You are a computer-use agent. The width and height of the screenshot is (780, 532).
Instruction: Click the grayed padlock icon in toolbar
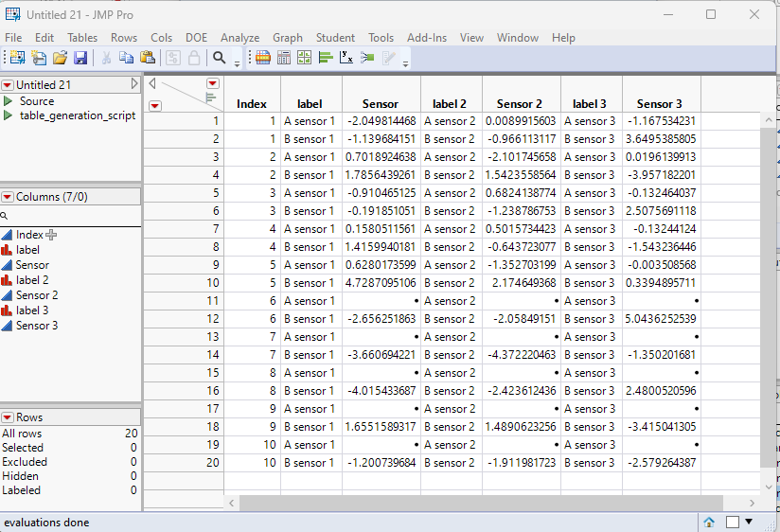point(194,58)
